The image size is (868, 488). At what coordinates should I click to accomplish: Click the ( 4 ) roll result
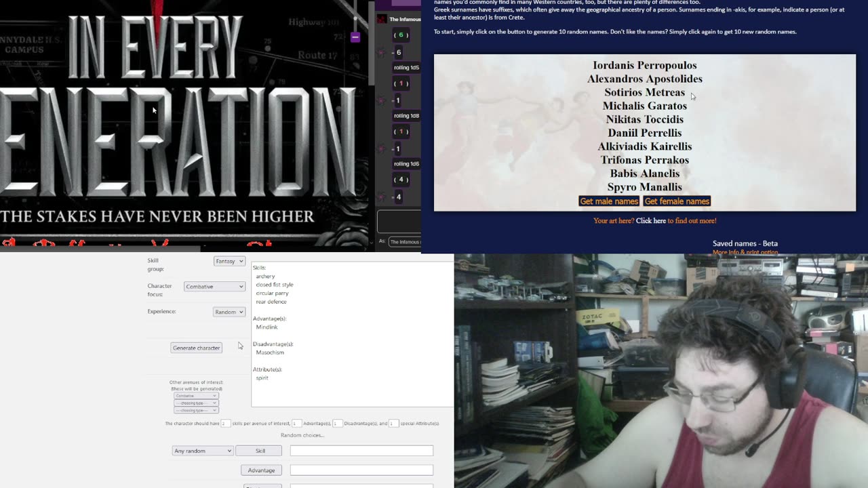click(401, 180)
